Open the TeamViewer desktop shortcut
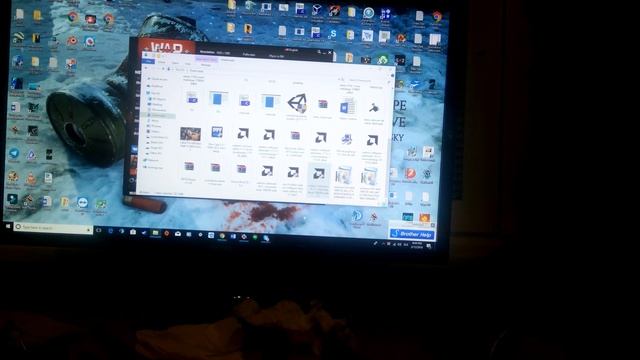The width and height of the screenshot is (640, 360). coord(82,203)
